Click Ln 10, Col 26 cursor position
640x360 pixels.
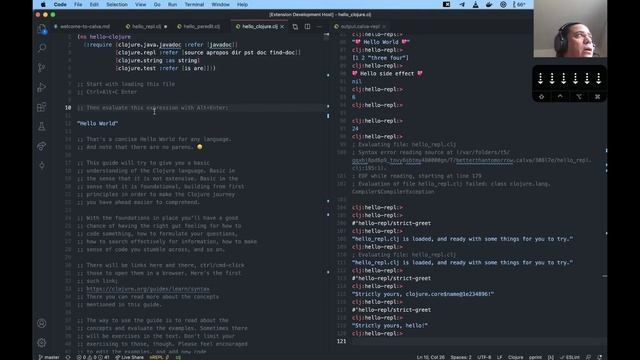[x=431, y=357]
